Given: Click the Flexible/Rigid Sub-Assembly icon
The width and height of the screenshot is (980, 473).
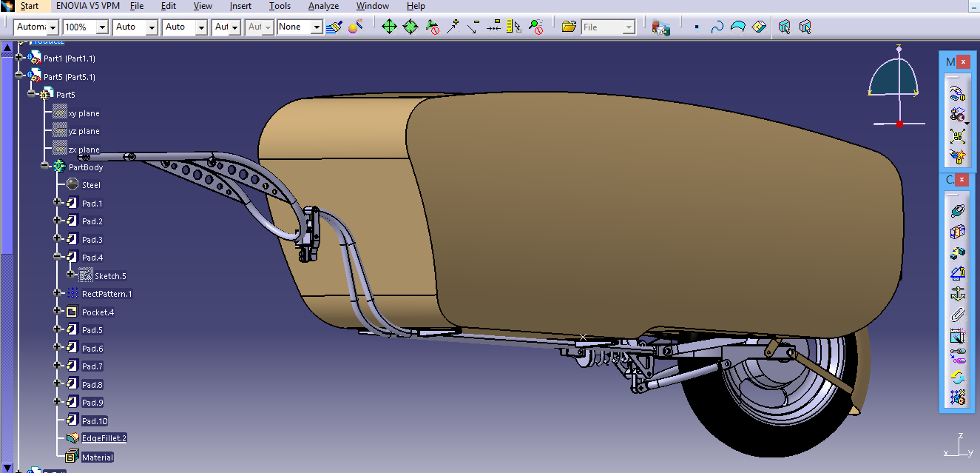Looking at the screenshot, I should [x=958, y=356].
